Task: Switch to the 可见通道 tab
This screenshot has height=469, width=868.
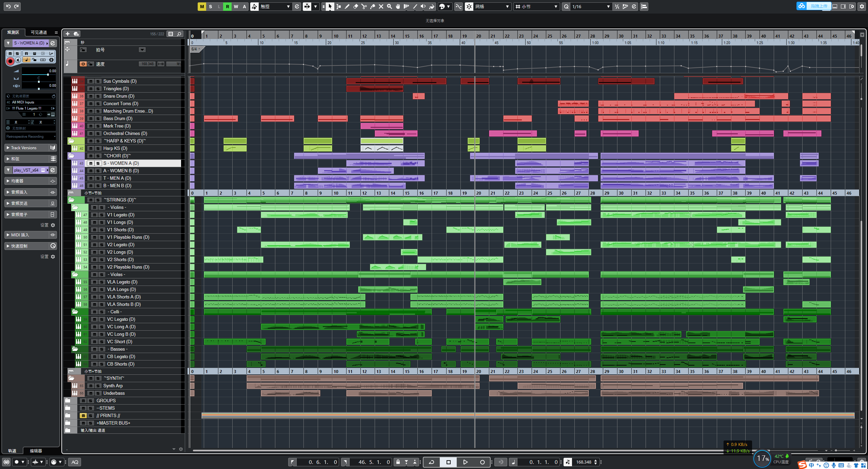Action: (x=39, y=32)
